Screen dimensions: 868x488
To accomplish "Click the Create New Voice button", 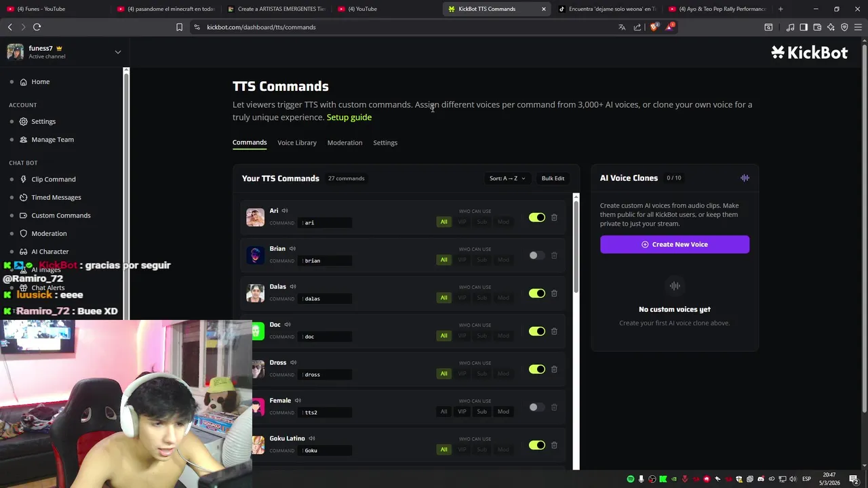I will click(675, 245).
